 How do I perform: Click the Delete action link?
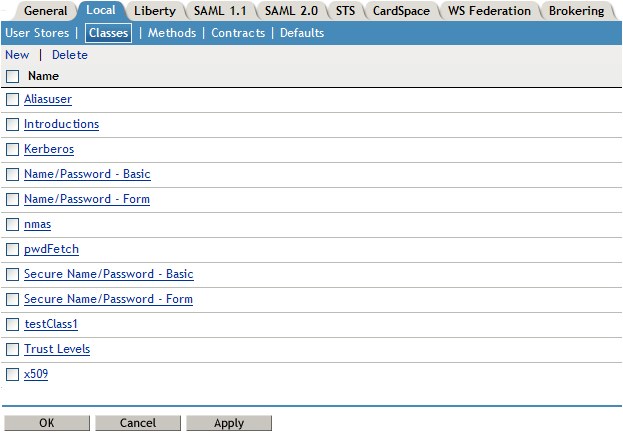pos(70,55)
